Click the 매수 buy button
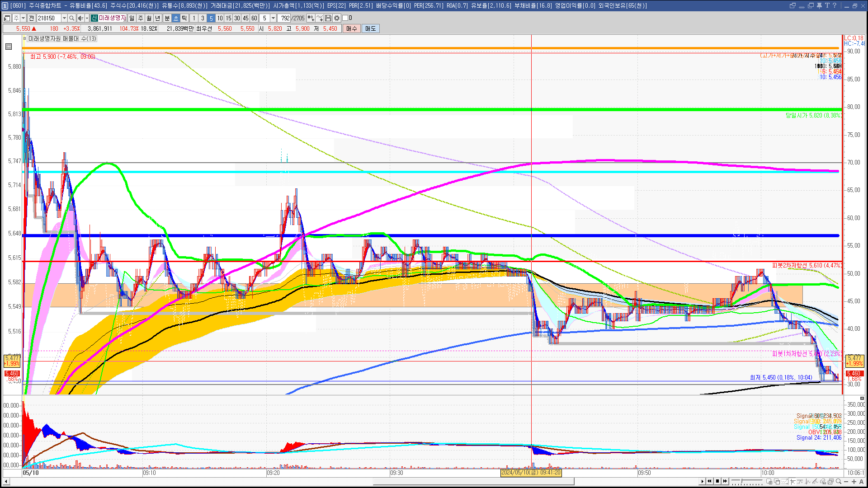868x488 pixels. pos(352,28)
